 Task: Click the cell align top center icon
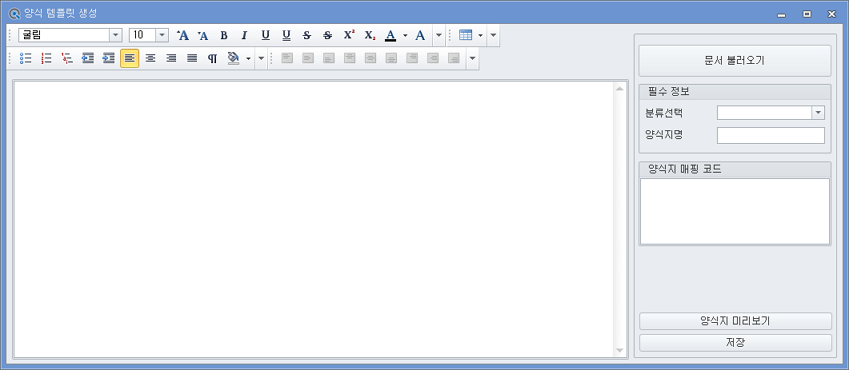point(350,58)
